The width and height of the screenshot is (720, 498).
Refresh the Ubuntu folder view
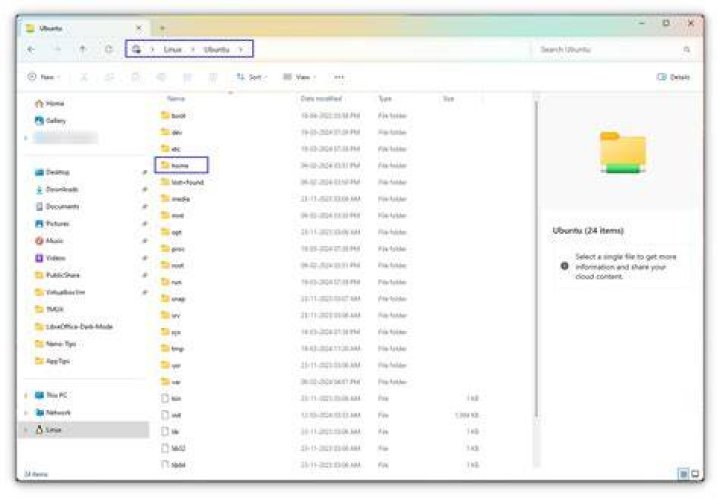click(108, 49)
